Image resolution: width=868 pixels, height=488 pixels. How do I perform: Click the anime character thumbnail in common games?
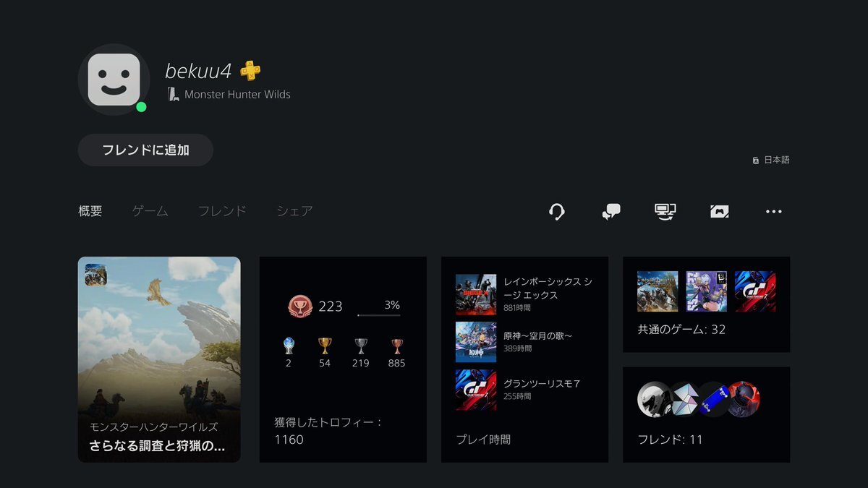click(x=706, y=291)
